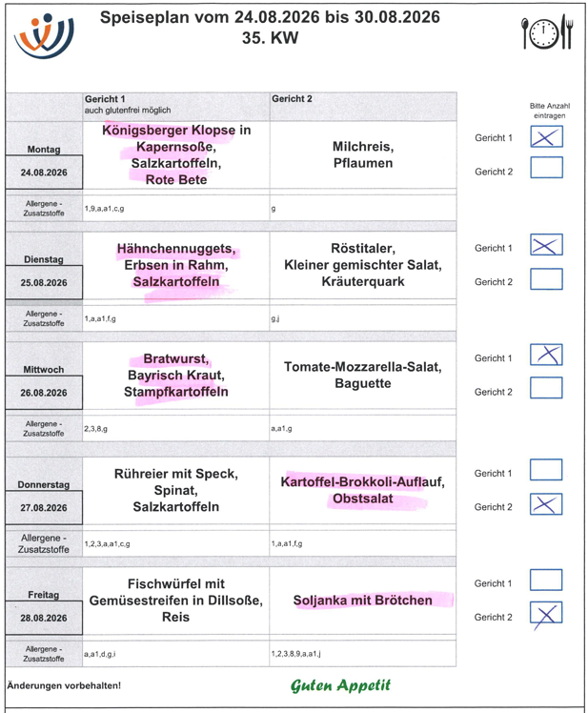The image size is (588, 713).
Task: Check Thursday's empty Gericht 1 box
Action: (546, 470)
